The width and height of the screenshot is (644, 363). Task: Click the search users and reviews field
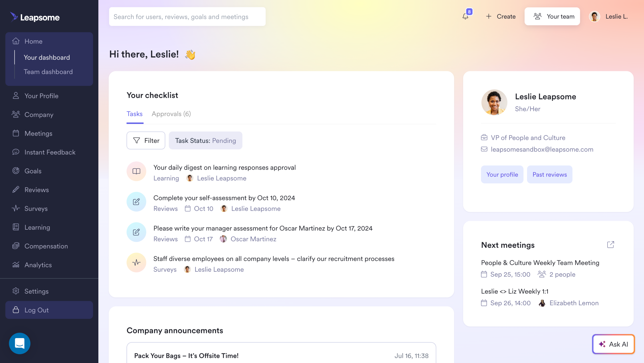coord(187,17)
